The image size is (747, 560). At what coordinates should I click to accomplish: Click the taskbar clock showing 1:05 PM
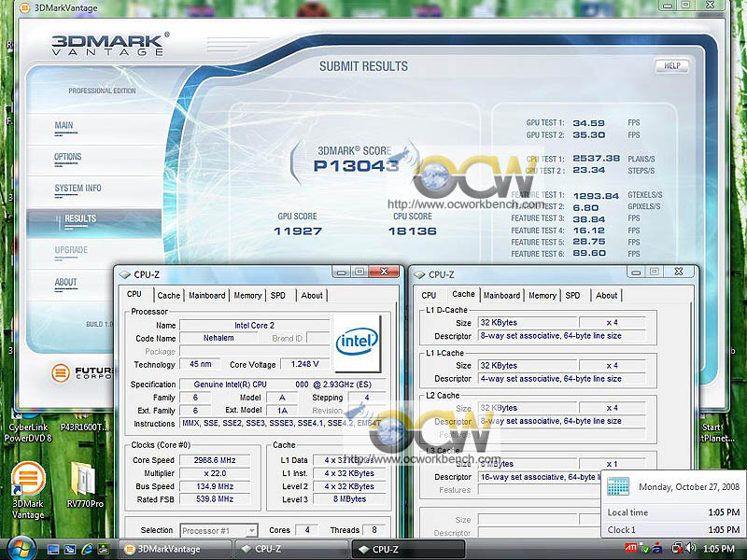pos(718,549)
